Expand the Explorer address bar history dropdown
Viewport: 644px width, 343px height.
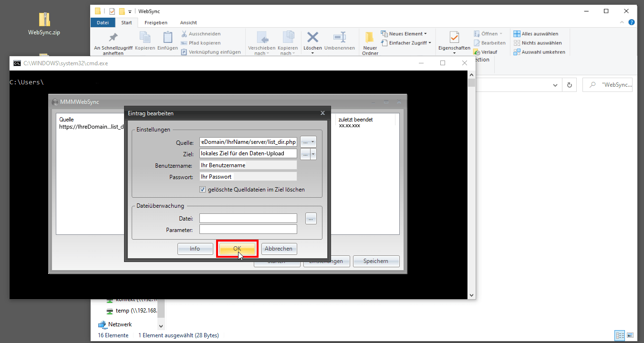pos(555,85)
